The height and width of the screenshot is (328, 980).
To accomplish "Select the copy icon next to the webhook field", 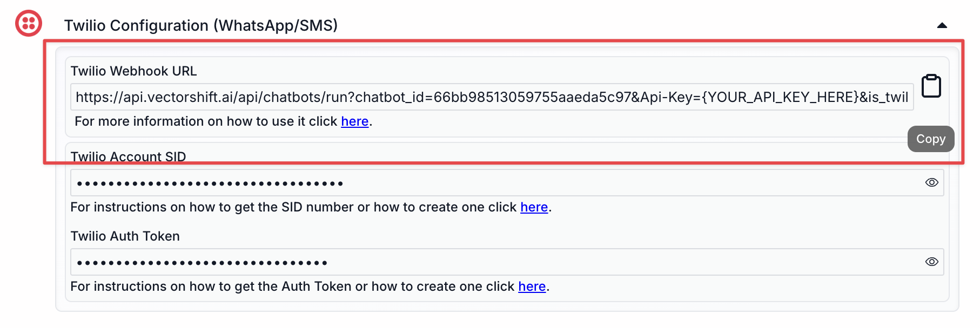I will [x=930, y=85].
